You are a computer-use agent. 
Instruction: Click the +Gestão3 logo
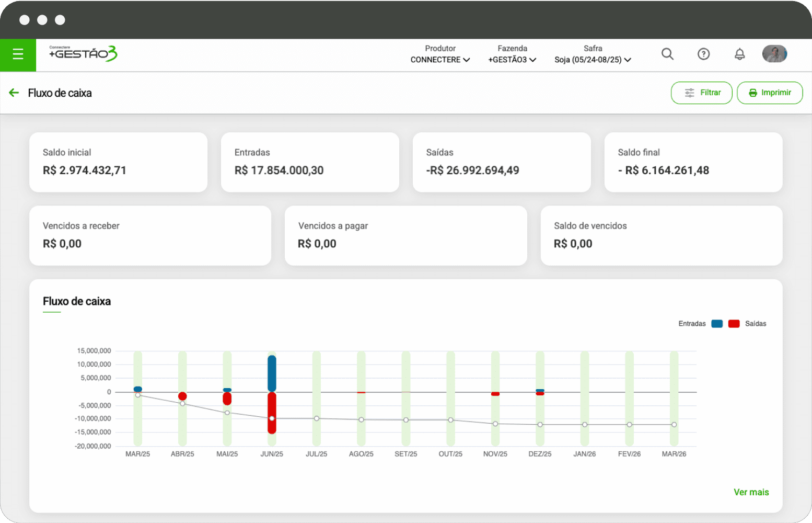click(84, 53)
